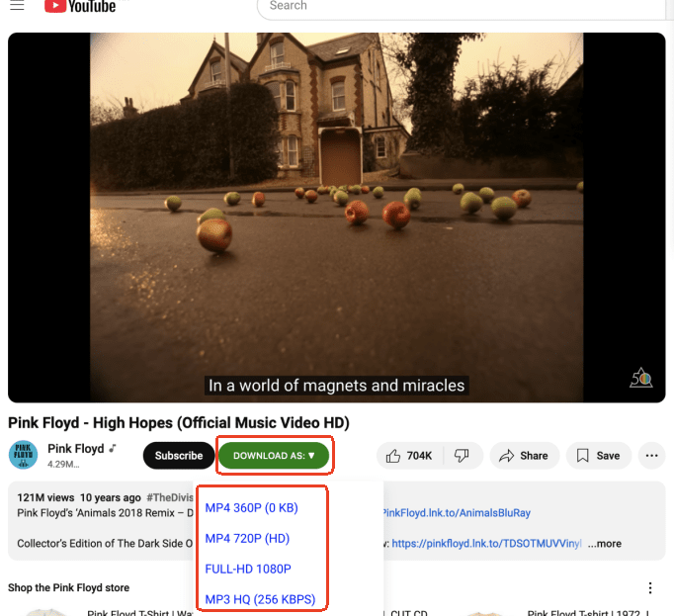Expand the DOWNLOAD AS dropdown

pyautogui.click(x=275, y=456)
